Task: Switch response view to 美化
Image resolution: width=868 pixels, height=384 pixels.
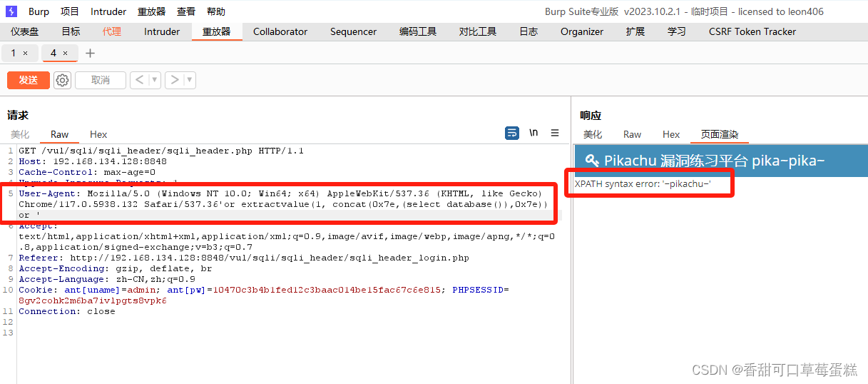Action: 593,134
